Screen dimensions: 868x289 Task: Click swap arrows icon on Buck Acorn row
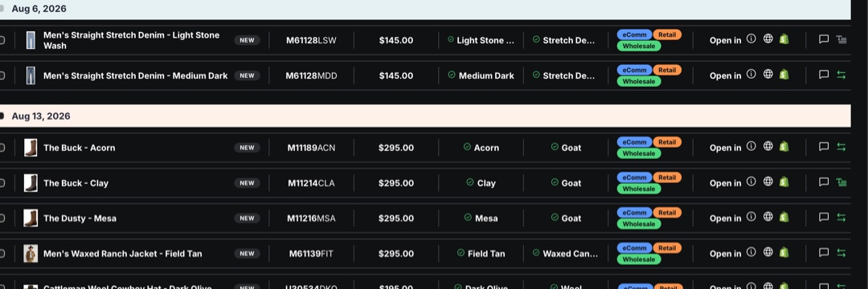[x=841, y=146]
